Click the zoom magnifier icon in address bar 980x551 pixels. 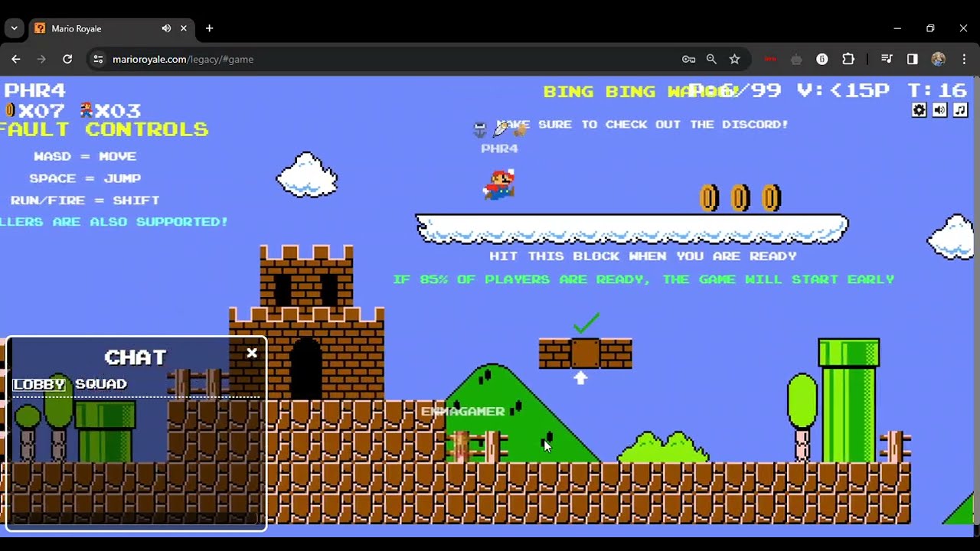pos(711,59)
